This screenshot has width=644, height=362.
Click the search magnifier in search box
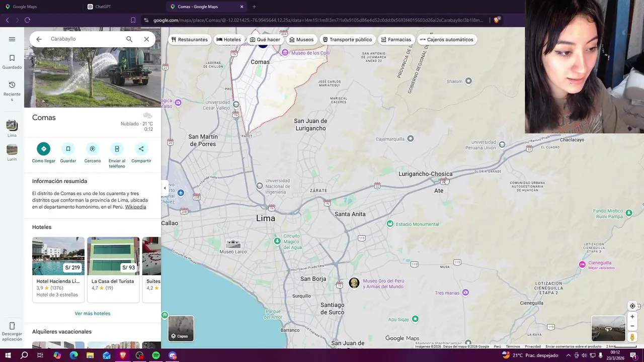129,39
